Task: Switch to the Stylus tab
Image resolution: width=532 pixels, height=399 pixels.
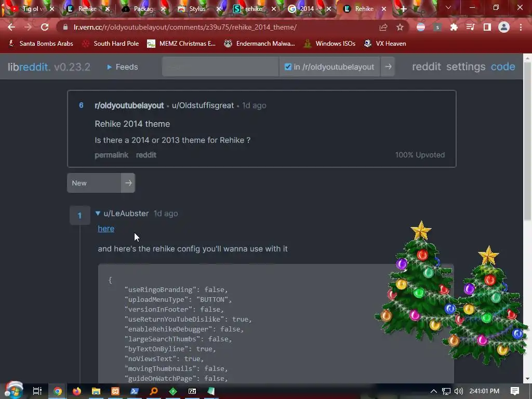Action: click(197, 9)
